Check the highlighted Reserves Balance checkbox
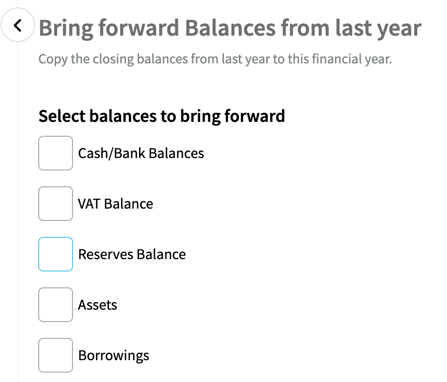Image resolution: width=447 pixels, height=382 pixels. (x=55, y=254)
